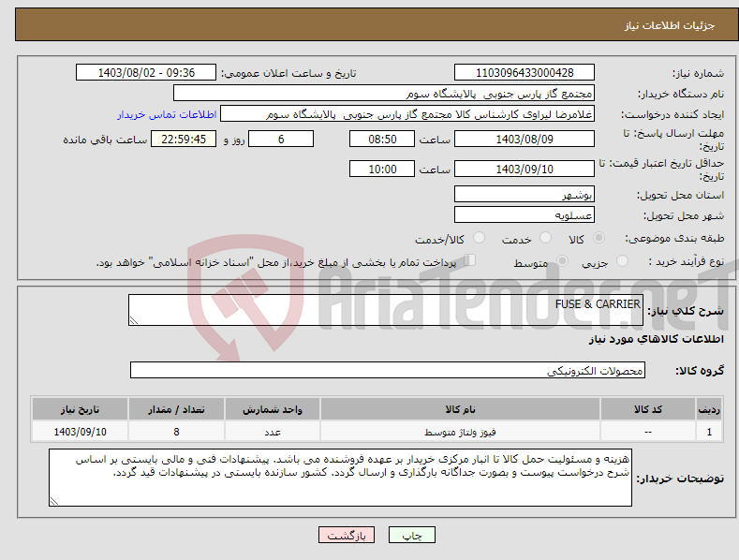Image resolution: width=739 pixels, height=560 pixels.
Task: Click the response deadline time 08:50
Action: (382, 139)
